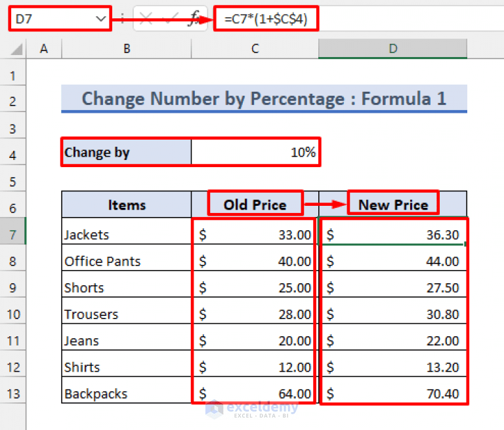This screenshot has height=430, width=504.
Task: Select row 2 header
Action: (x=13, y=99)
